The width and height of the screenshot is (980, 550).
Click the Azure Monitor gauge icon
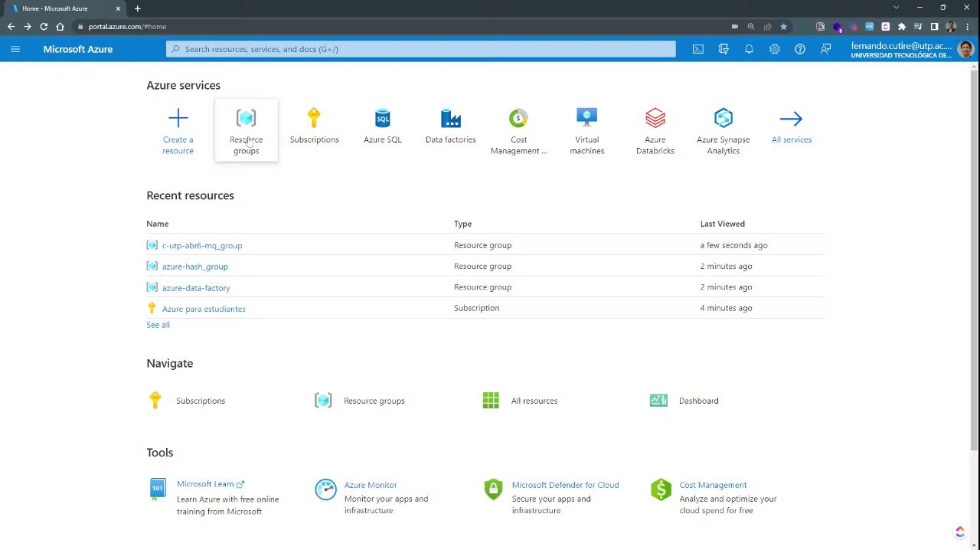325,489
